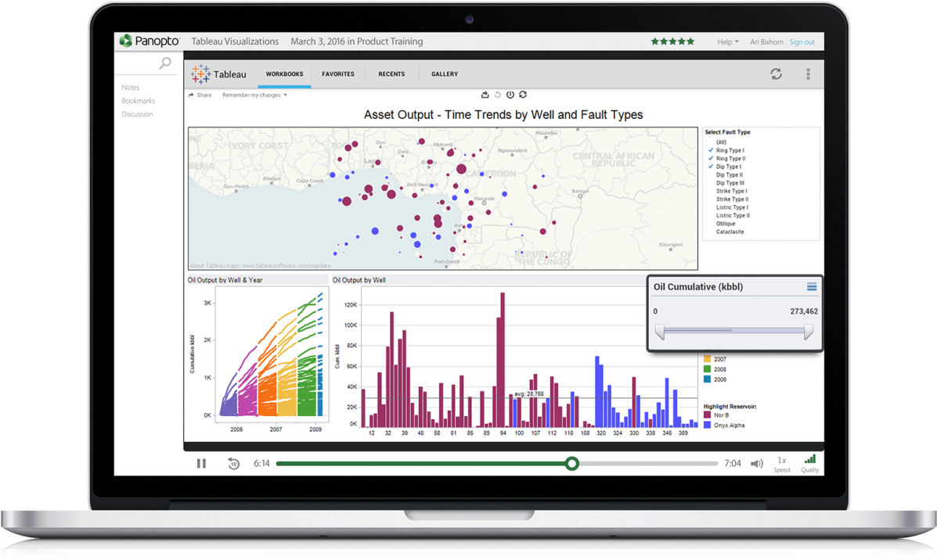This screenshot has height=560, width=937.
Task: Open the Help dropdown menu
Action: [x=728, y=41]
